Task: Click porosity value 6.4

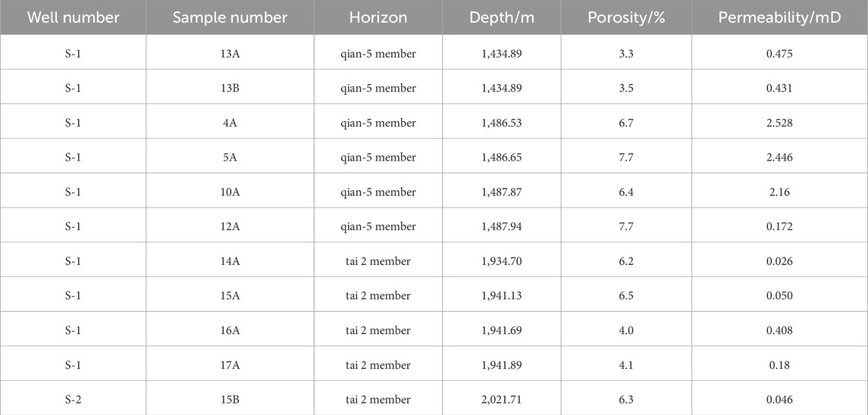Action: (x=626, y=192)
